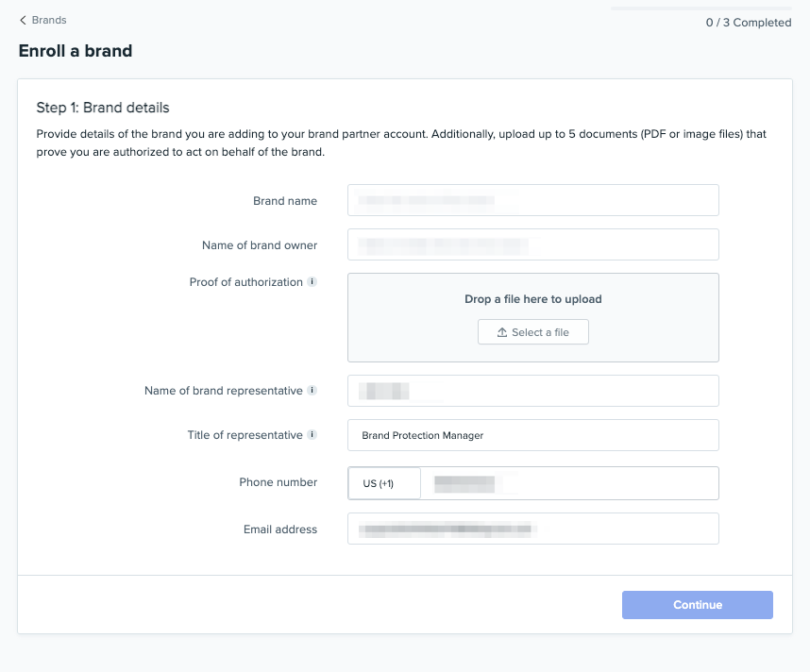Click info icon beside Title of representative

312,435
